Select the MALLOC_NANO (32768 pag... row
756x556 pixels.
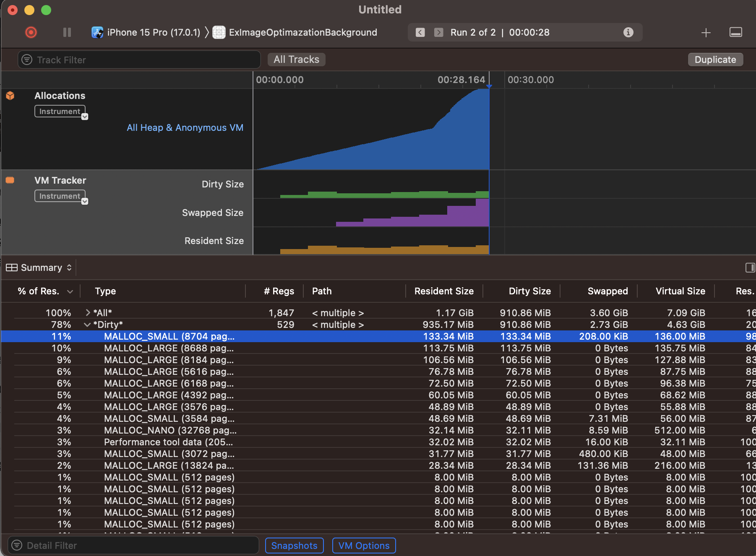[378, 430]
